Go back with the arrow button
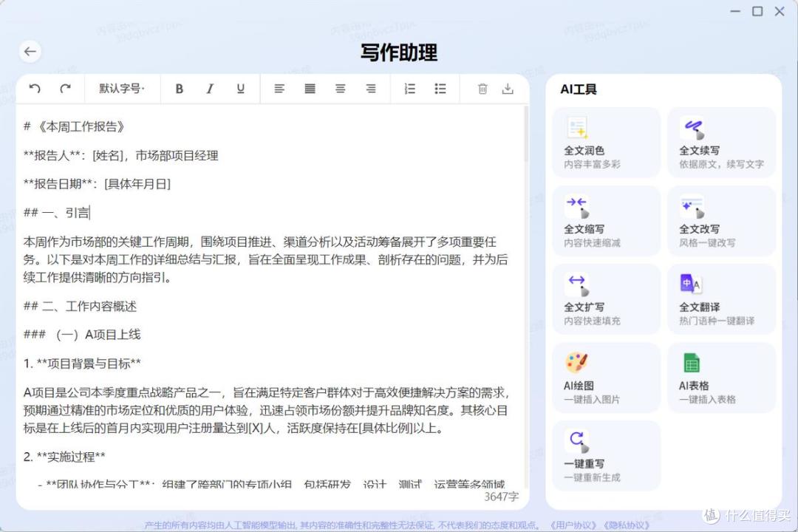 point(30,52)
